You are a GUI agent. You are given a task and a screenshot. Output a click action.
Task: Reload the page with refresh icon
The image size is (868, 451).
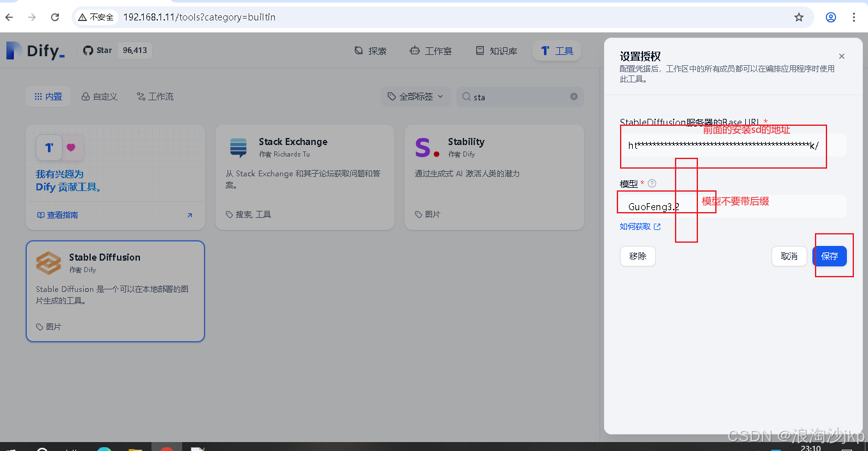pos(55,17)
